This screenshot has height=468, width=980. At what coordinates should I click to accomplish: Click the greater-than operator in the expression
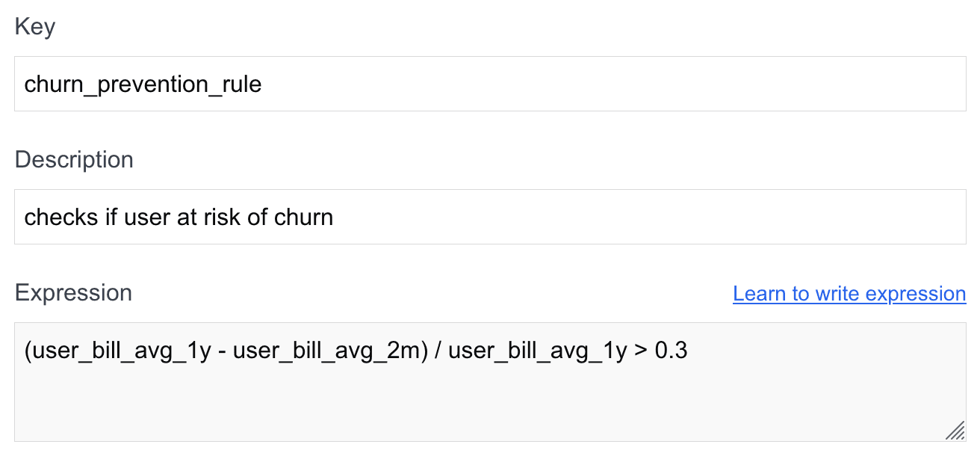[642, 350]
